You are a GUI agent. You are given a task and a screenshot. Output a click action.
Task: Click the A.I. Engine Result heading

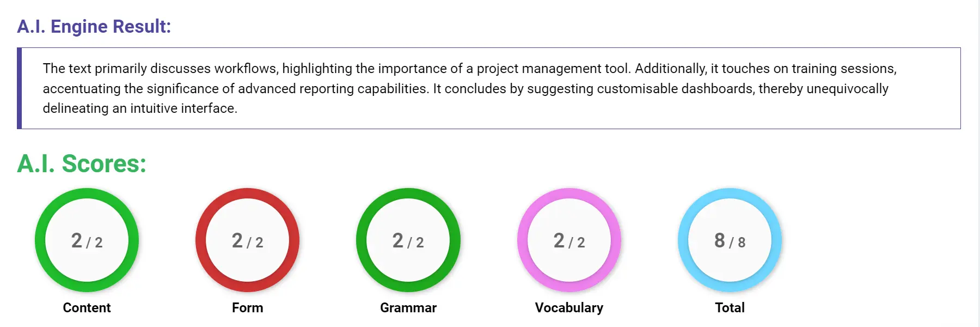coord(94,26)
